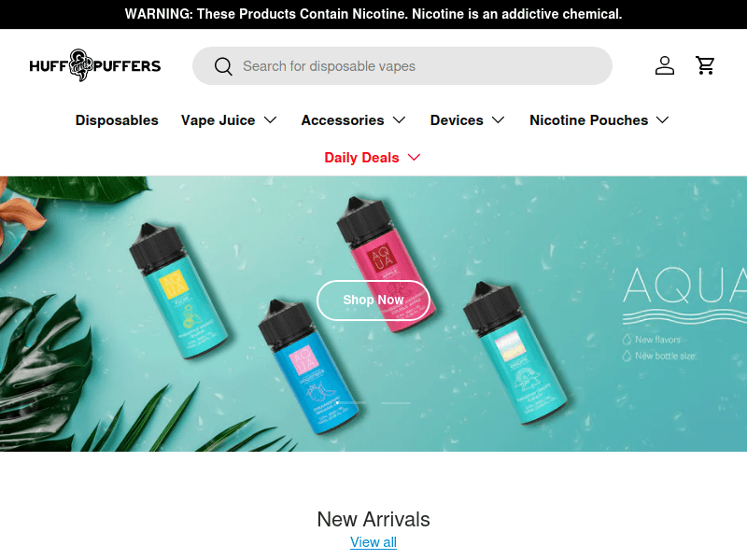Select the Vape Juice menu label
Image resolution: width=747 pixels, height=560 pixels.
tap(218, 120)
